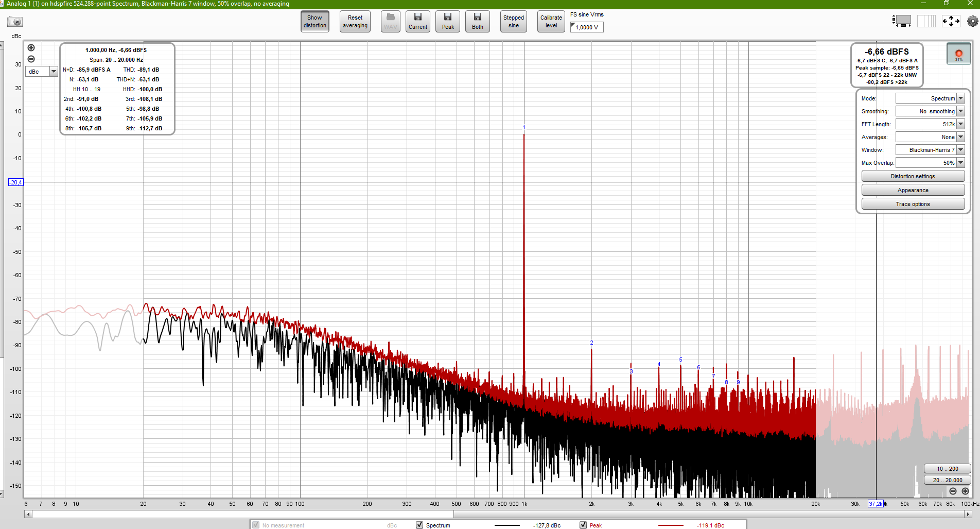Image resolution: width=980 pixels, height=529 pixels.
Task: Click the Peak value -119,1 dBc
Action: coord(710,525)
